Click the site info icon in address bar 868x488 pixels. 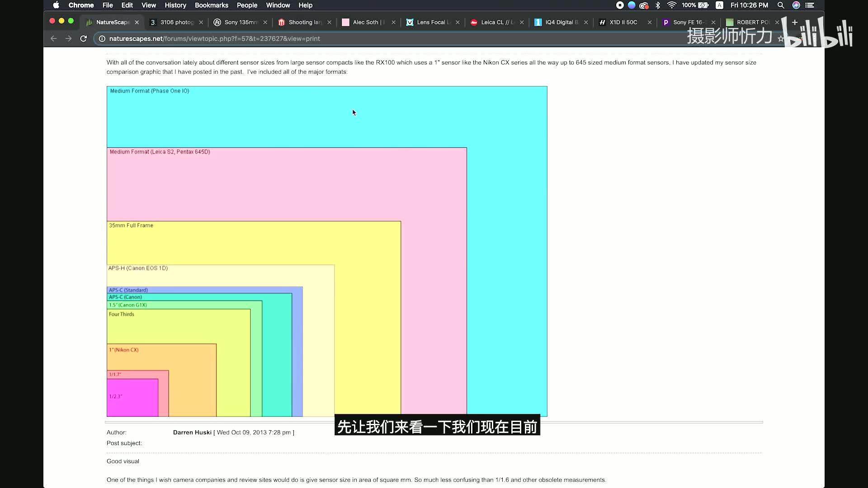coord(102,39)
